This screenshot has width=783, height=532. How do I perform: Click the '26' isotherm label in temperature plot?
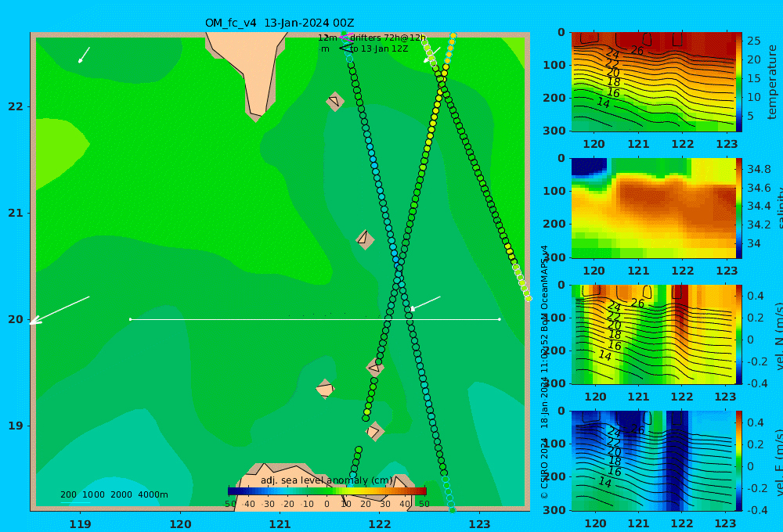(637, 50)
